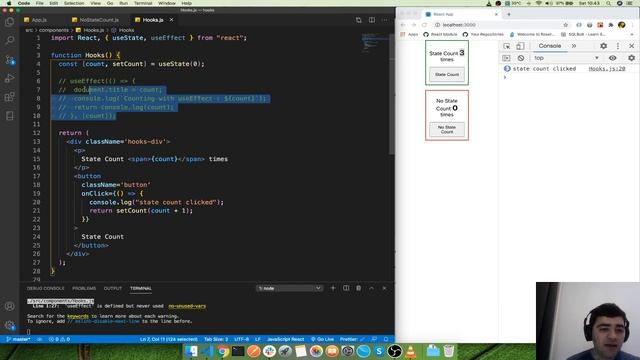Bookmark this page with the star icon
The image size is (640, 360).
point(565,25)
